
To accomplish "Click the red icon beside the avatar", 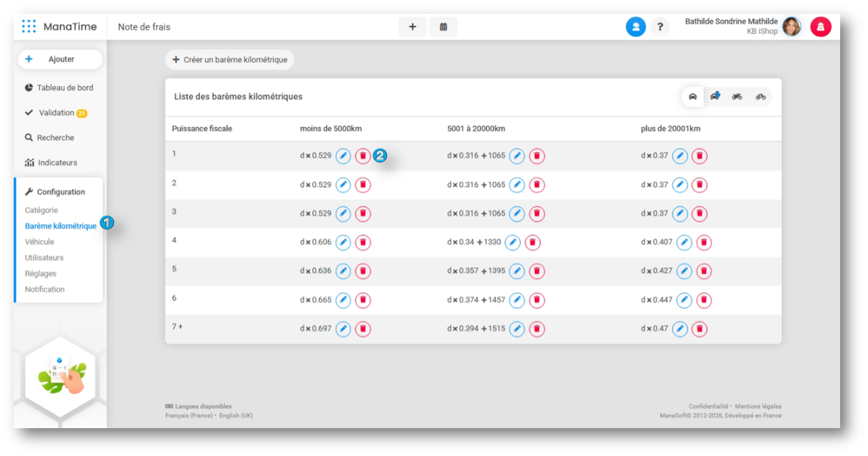I will tap(820, 27).
